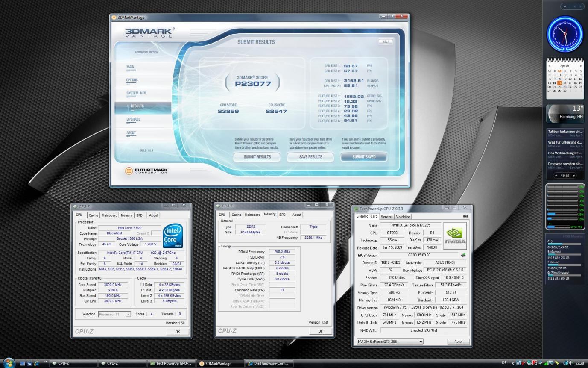
Task: Show next headlines in news gadget
Action: (574, 176)
